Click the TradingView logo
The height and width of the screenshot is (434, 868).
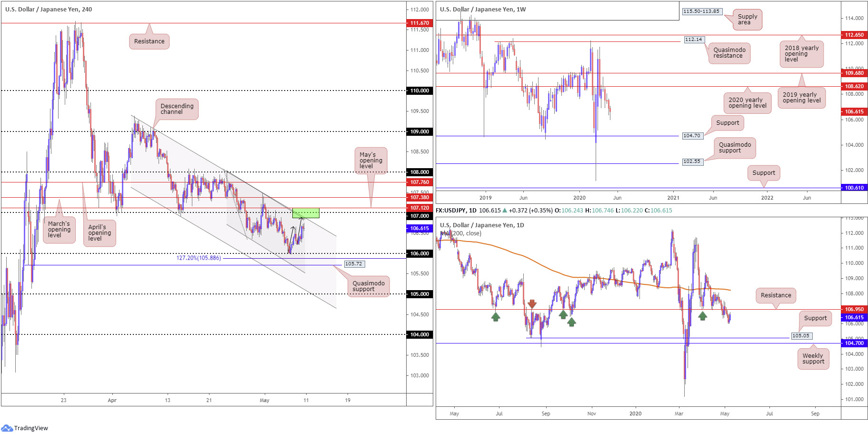click(x=25, y=428)
